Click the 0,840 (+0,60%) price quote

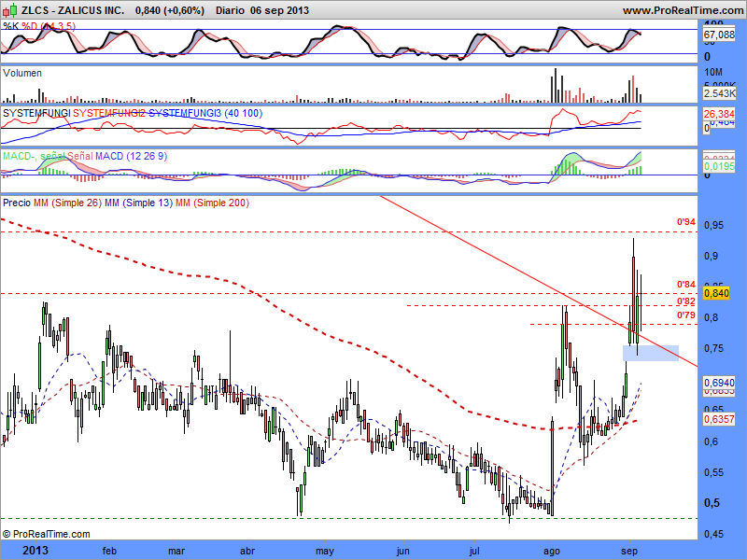coord(170,10)
